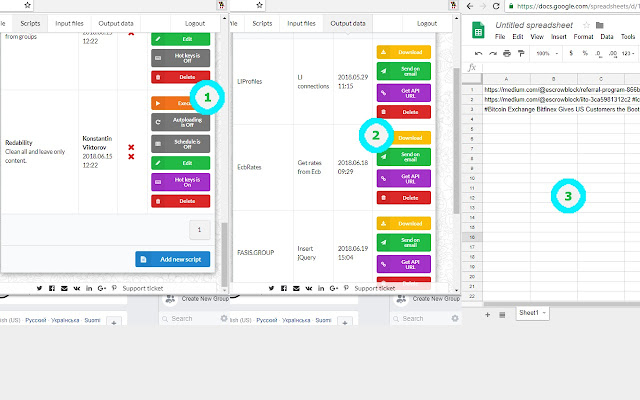Open the Sheet1 tab dropdown arrow
The width and height of the screenshot is (640, 400).
[x=544, y=313]
